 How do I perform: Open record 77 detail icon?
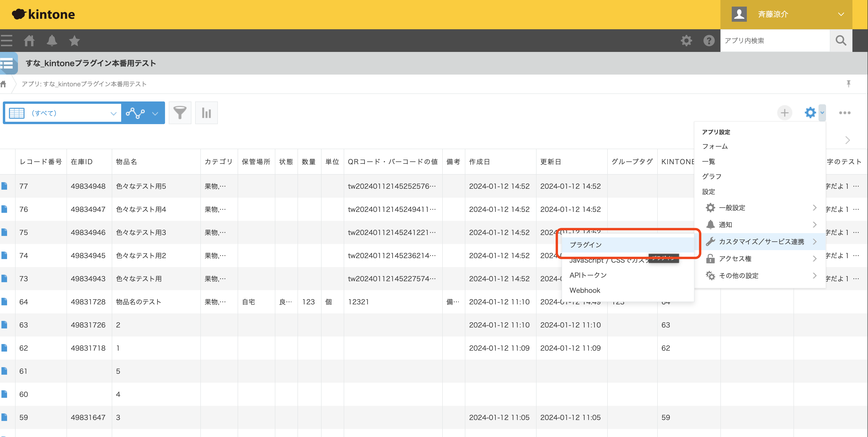pyautogui.click(x=4, y=186)
